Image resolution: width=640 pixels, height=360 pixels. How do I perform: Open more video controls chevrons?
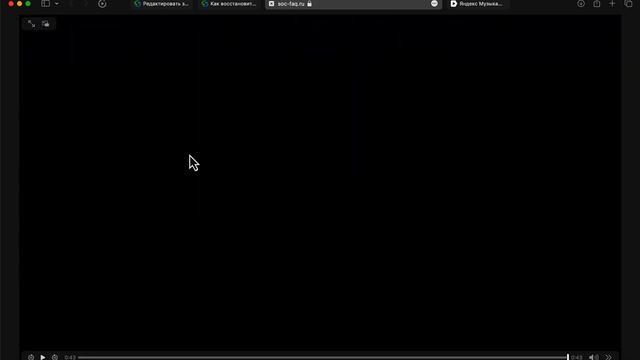[608, 357]
